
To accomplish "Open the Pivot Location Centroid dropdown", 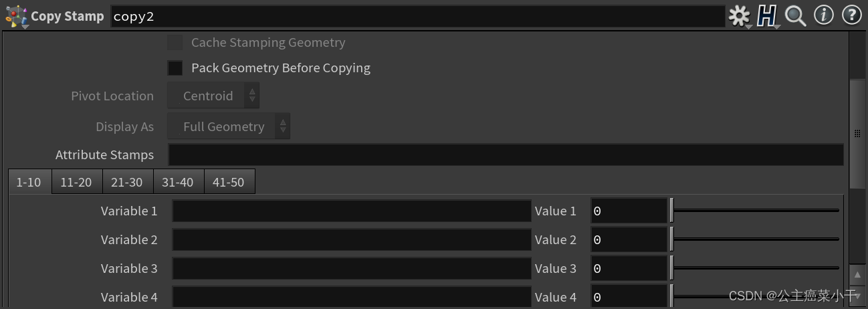I will 213,96.
